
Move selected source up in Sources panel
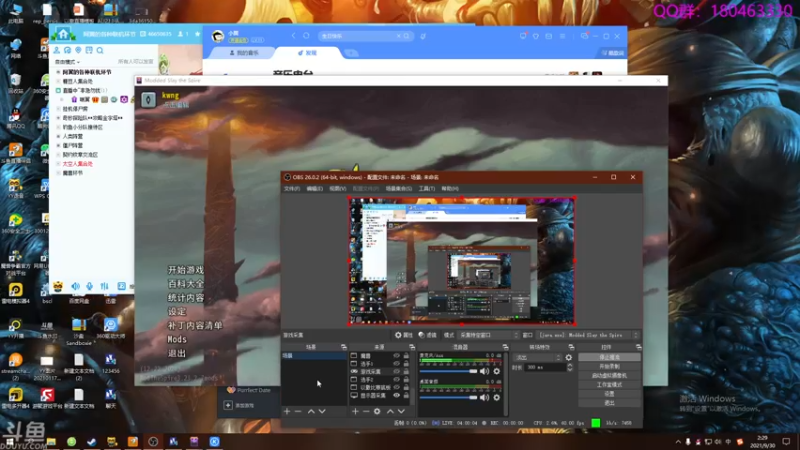(x=390, y=411)
